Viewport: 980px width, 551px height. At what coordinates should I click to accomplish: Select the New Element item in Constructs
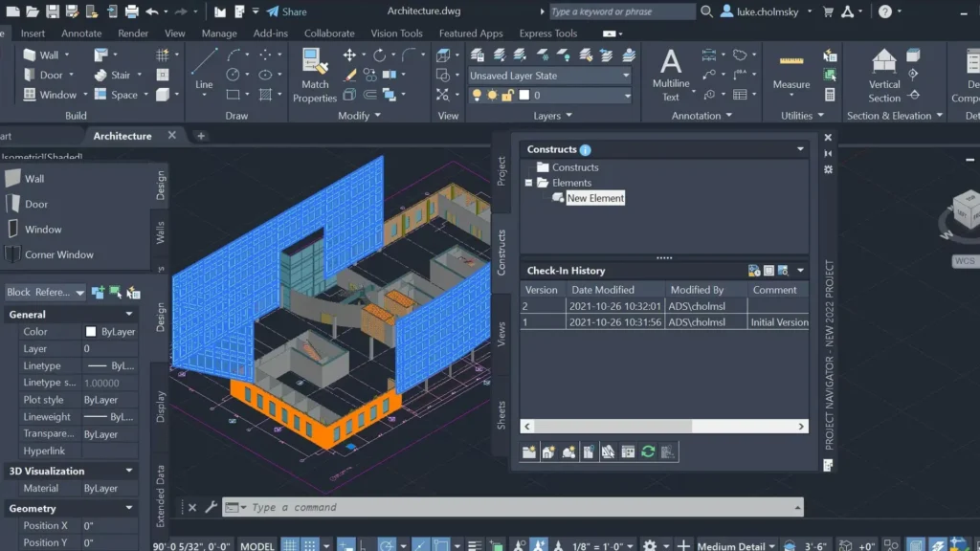[x=595, y=198]
